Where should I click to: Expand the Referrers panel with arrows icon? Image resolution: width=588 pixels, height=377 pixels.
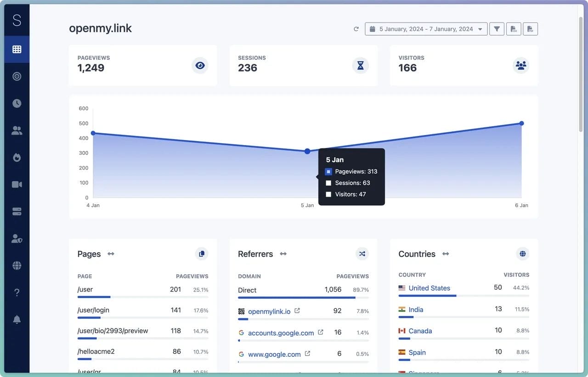[283, 254]
